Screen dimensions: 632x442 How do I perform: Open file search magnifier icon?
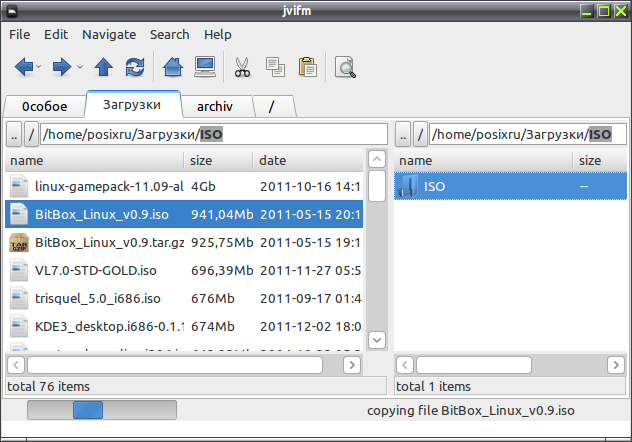point(345,67)
